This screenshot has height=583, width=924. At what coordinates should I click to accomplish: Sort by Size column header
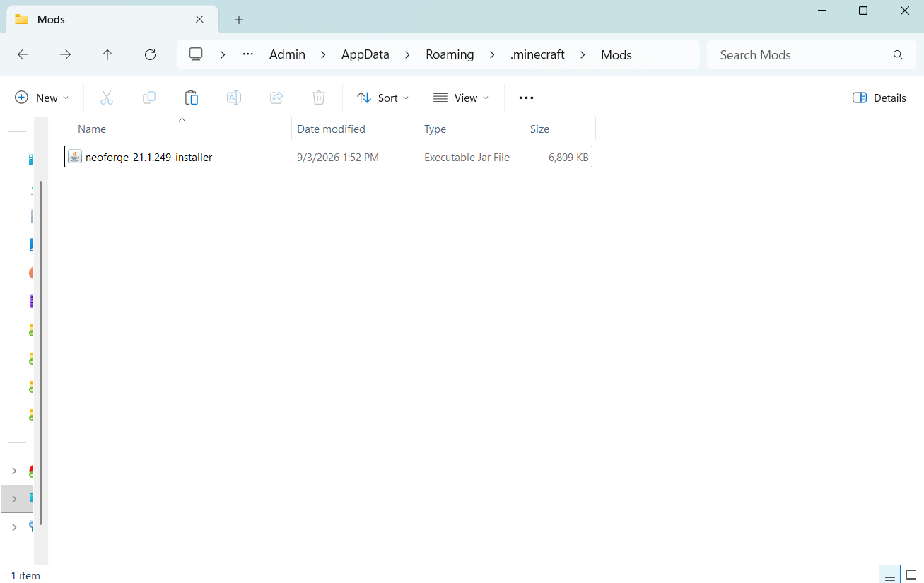tap(560, 129)
